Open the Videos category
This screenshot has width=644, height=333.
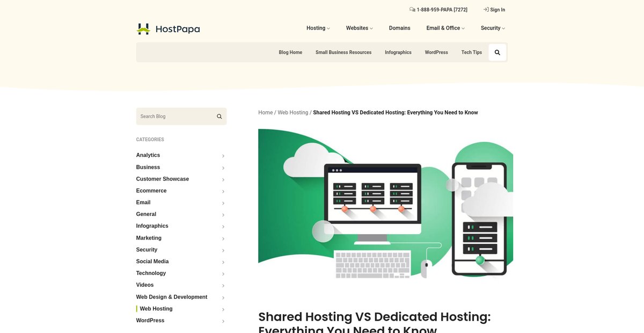(145, 285)
